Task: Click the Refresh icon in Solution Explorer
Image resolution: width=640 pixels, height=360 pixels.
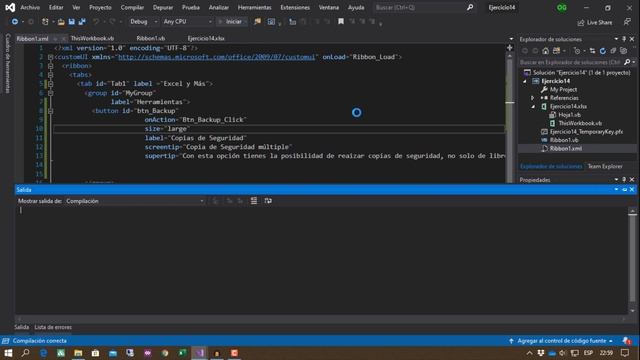Action: (x=602, y=51)
